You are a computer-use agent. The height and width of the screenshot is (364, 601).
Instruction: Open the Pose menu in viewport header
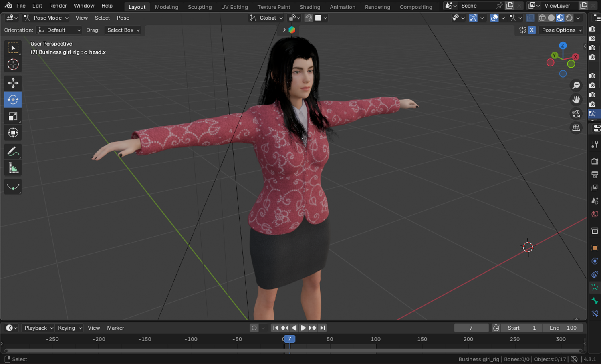(123, 18)
